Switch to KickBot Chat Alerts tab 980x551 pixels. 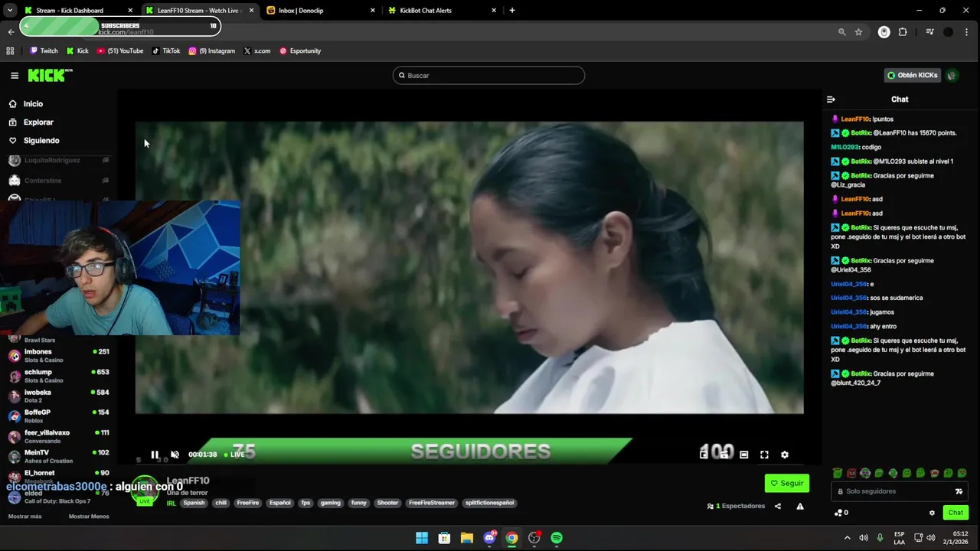(443, 11)
